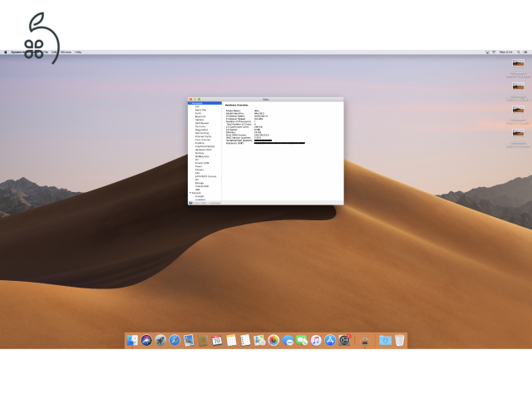Viewport: 532px width, 399px height.
Task: Select Camera in the sidebar
Action: pyautogui.click(x=199, y=120)
